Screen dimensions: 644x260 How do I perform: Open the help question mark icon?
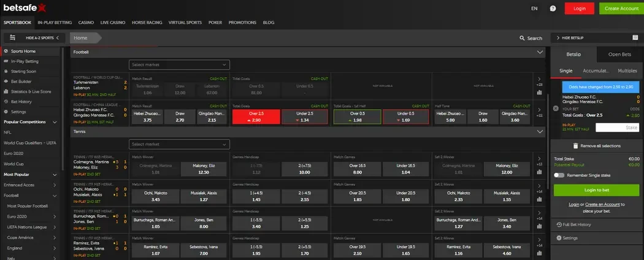553,8
